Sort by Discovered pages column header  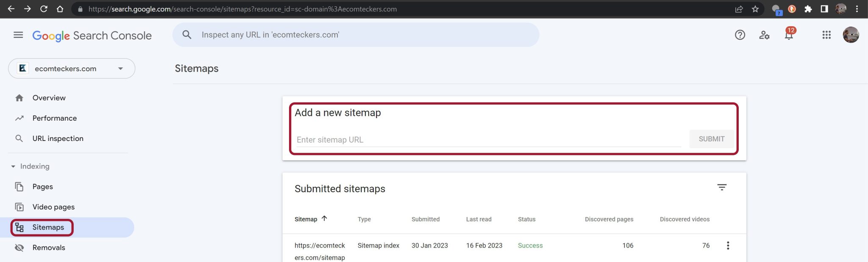coord(609,219)
